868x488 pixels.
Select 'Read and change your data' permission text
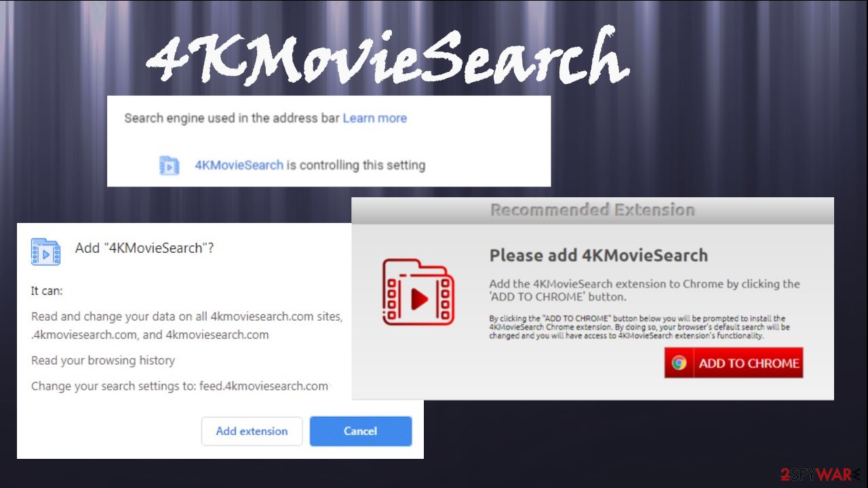[x=187, y=325]
